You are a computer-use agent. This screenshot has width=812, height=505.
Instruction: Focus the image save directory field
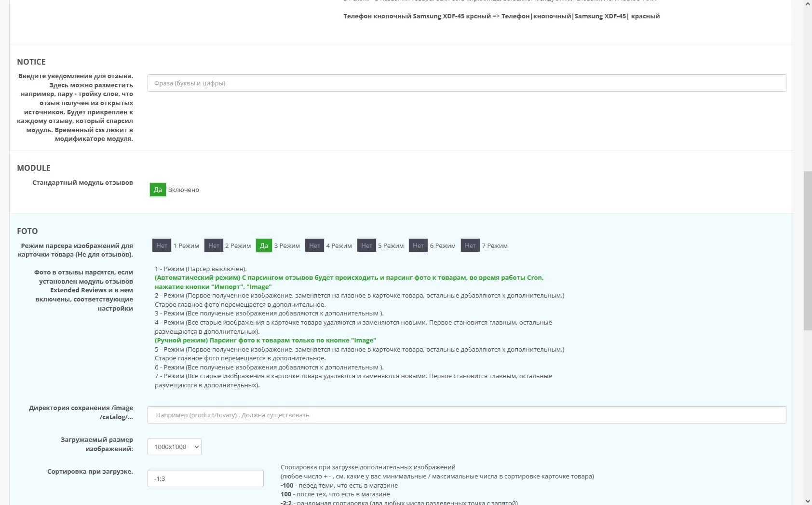[467, 415]
